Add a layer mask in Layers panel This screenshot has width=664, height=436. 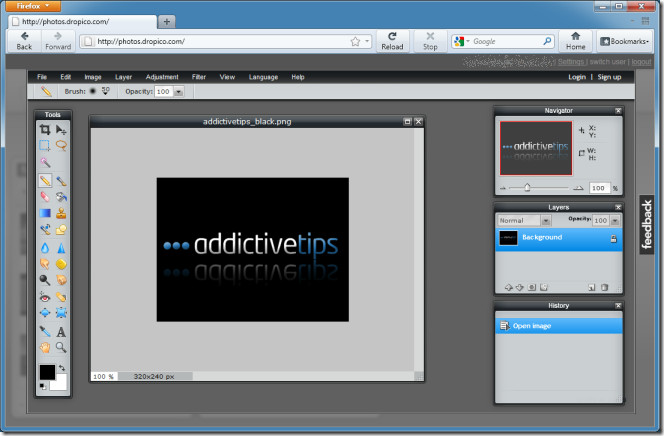[x=532, y=287]
